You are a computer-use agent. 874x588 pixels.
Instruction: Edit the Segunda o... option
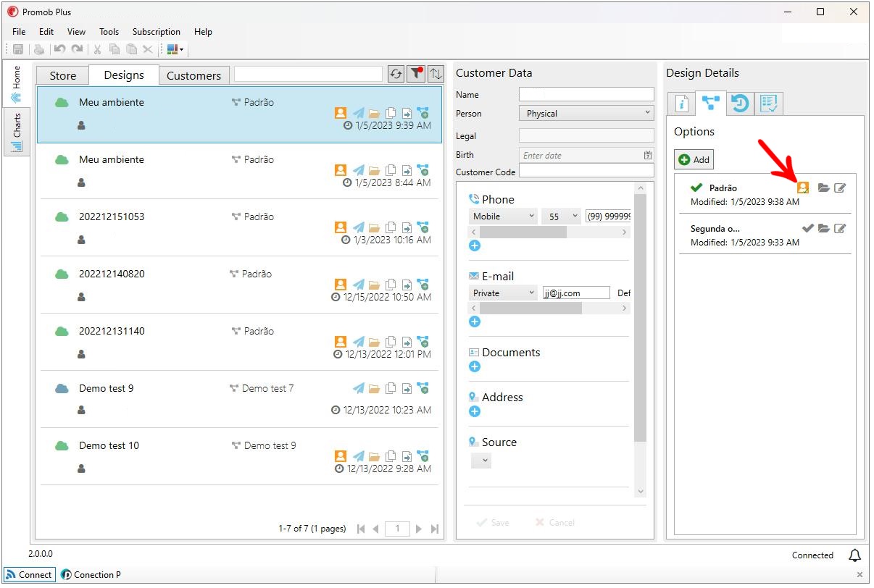(x=840, y=228)
